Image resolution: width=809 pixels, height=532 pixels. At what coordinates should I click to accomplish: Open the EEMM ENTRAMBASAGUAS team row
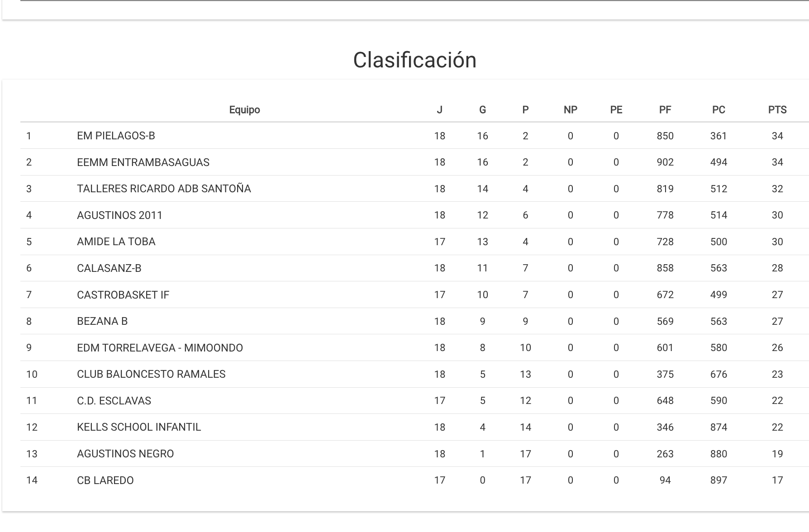(143, 162)
